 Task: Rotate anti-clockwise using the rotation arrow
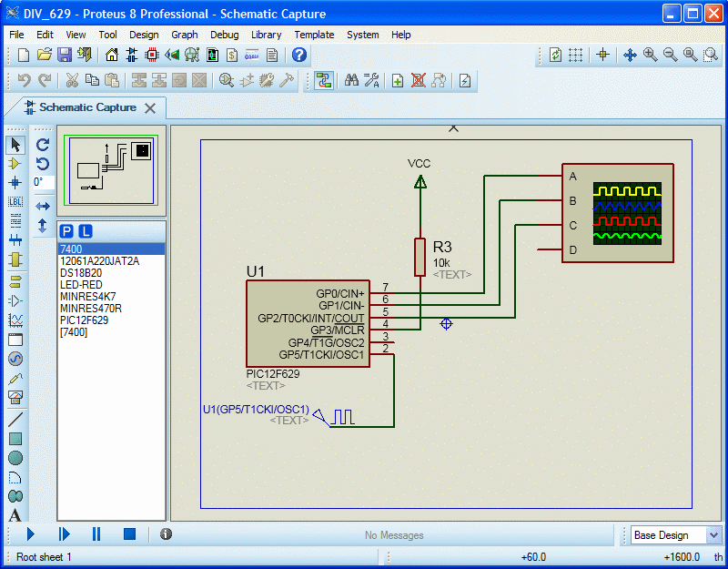coord(43,164)
